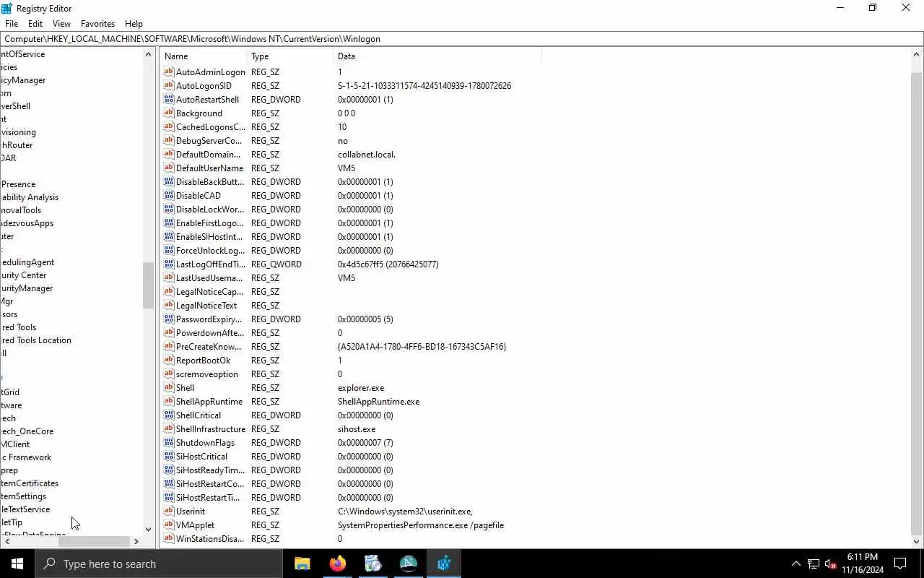Click the collabnet.local. data value
The width and height of the screenshot is (924, 578).
click(x=367, y=154)
